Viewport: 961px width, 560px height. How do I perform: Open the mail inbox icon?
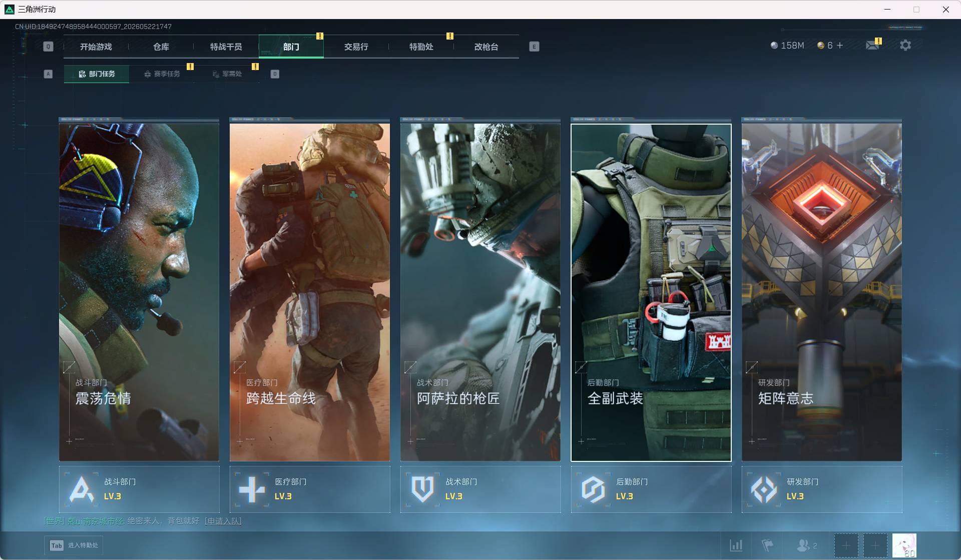(872, 46)
